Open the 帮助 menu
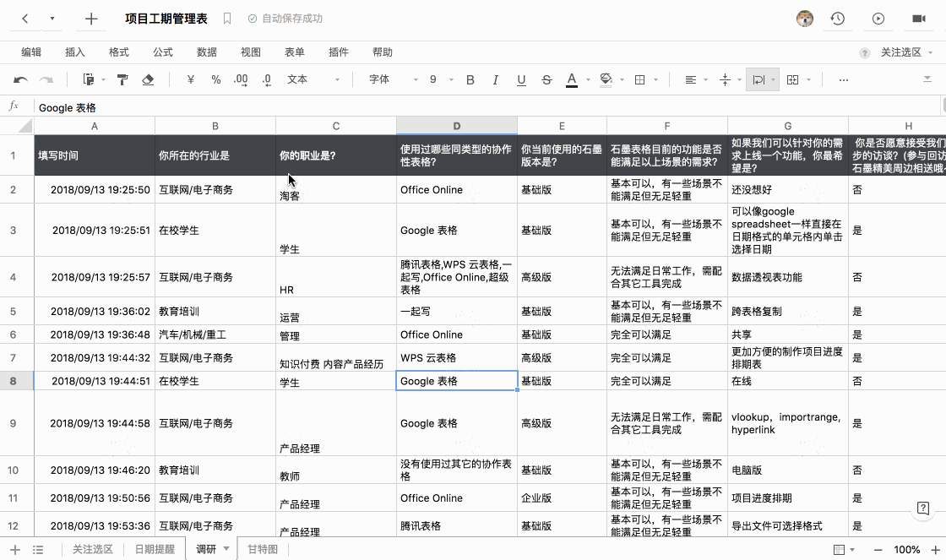 click(x=383, y=52)
